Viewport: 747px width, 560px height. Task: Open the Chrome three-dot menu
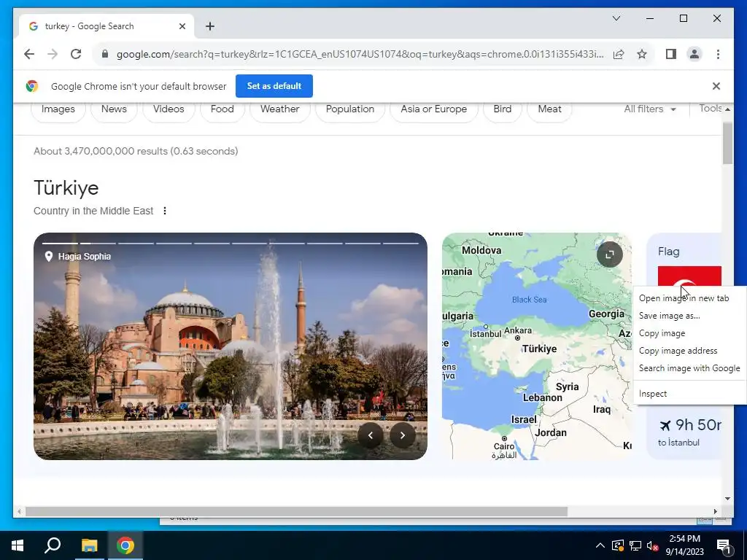[718, 54]
